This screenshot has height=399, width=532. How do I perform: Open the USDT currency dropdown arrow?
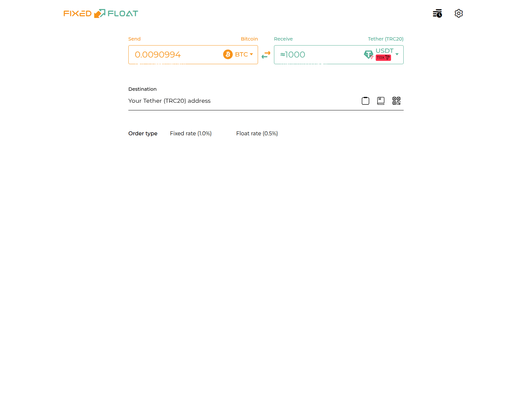397,54
